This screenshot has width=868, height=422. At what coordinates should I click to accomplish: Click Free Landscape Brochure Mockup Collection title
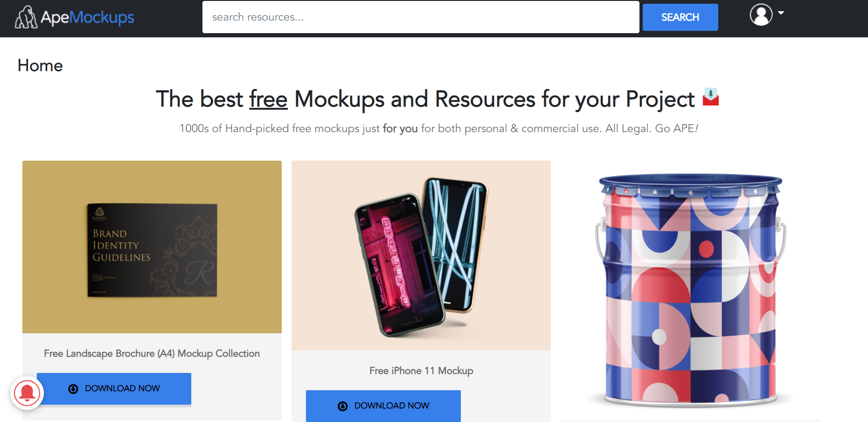tap(152, 353)
